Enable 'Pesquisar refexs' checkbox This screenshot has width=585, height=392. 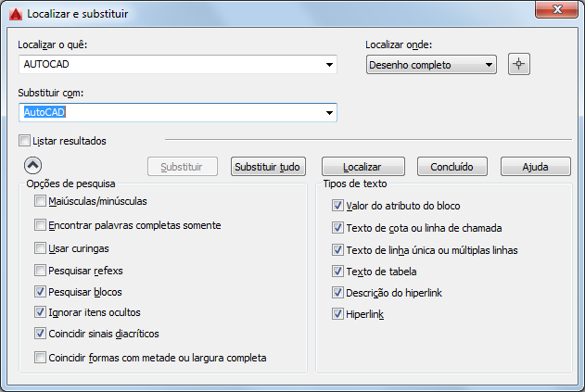(40, 271)
